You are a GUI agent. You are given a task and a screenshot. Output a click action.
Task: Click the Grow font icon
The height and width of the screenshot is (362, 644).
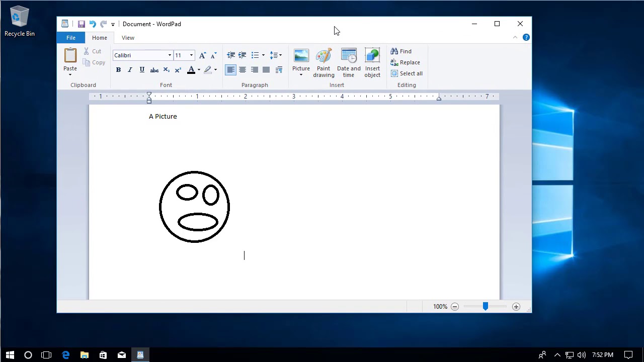(202, 55)
